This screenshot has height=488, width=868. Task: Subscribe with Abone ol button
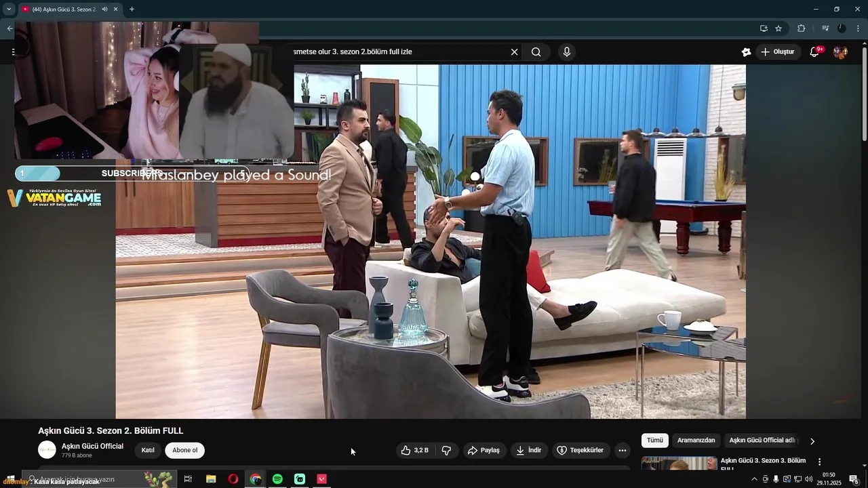[x=184, y=450]
